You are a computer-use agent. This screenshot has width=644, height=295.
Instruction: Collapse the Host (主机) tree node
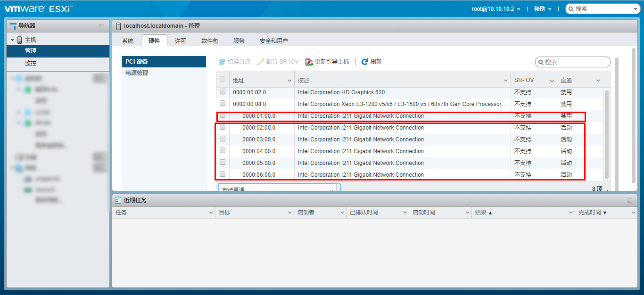(x=13, y=40)
